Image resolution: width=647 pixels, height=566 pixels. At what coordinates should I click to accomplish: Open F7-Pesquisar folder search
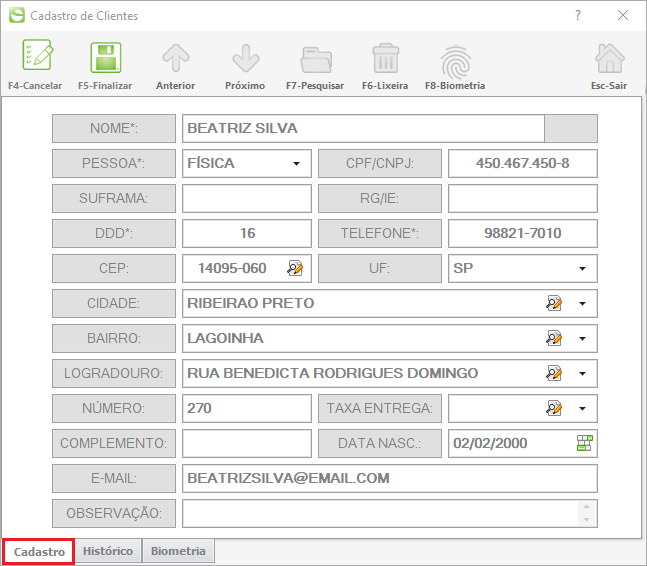coord(316,60)
